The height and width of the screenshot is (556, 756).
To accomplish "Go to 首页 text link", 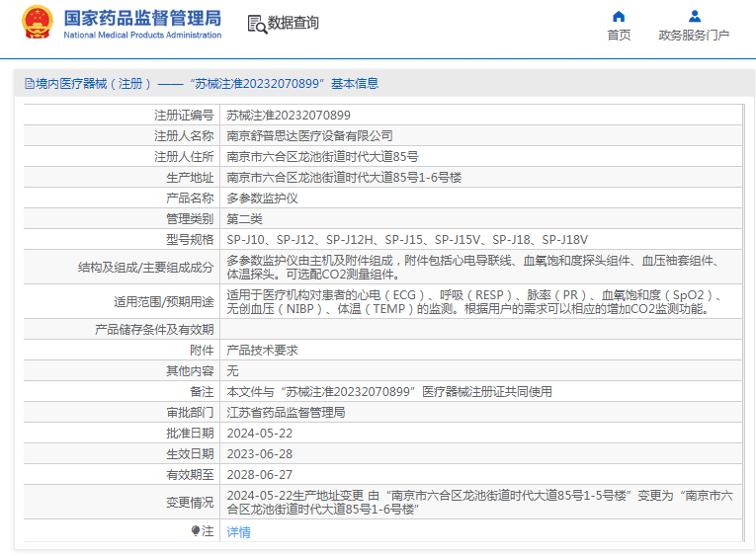I will 619,36.
